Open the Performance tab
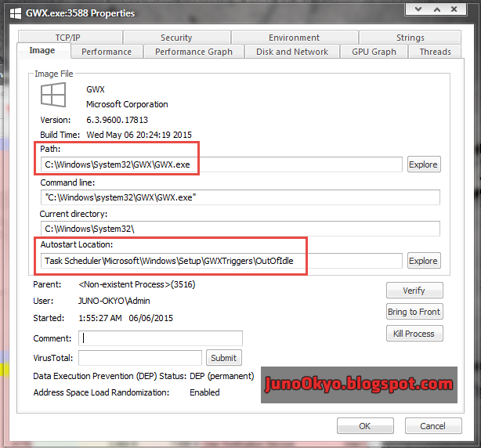Viewport: 481px width, 448px height. point(107,52)
